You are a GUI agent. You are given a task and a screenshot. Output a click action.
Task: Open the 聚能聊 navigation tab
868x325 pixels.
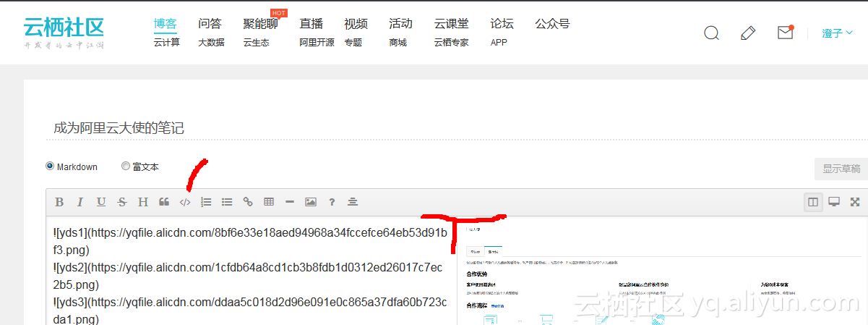[x=260, y=24]
